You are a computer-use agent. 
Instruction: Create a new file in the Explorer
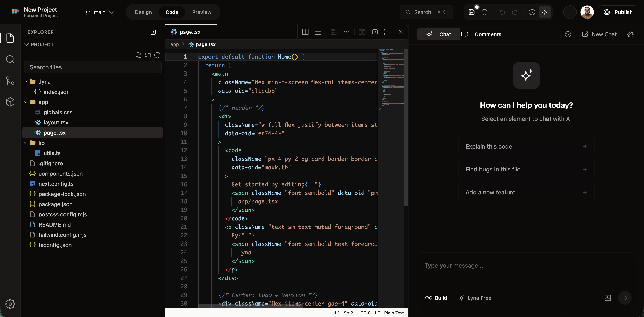[138, 56]
